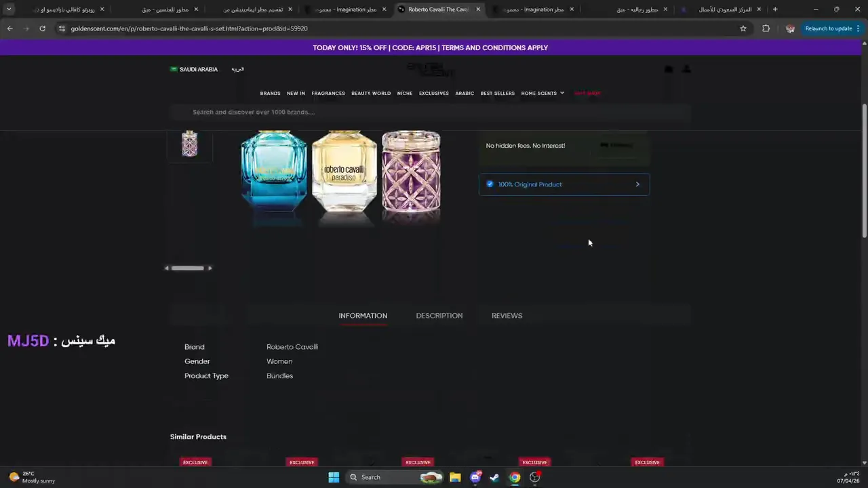Image resolution: width=868 pixels, height=488 pixels.
Task: Open the BRANDS menu
Action: (270, 93)
